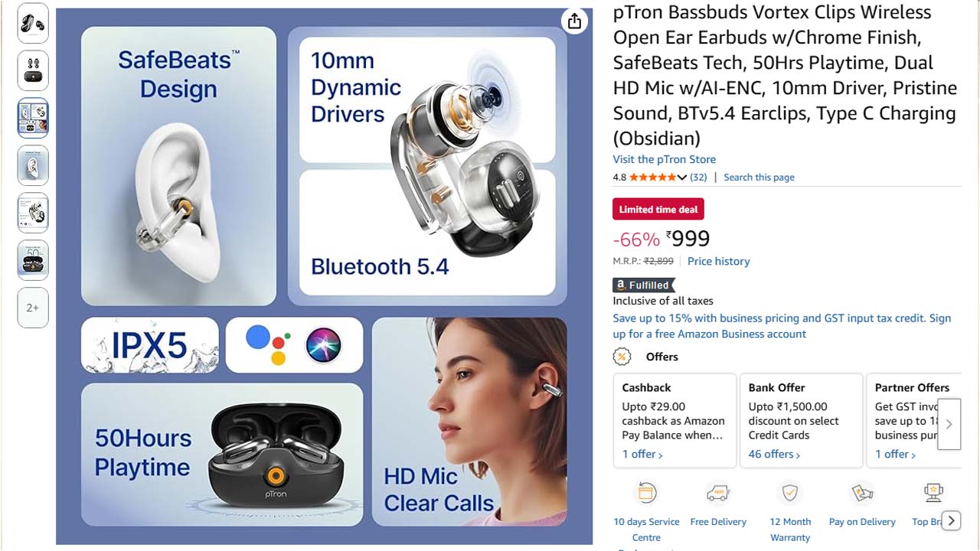Expand the star rating breakdown chevron

681,178
